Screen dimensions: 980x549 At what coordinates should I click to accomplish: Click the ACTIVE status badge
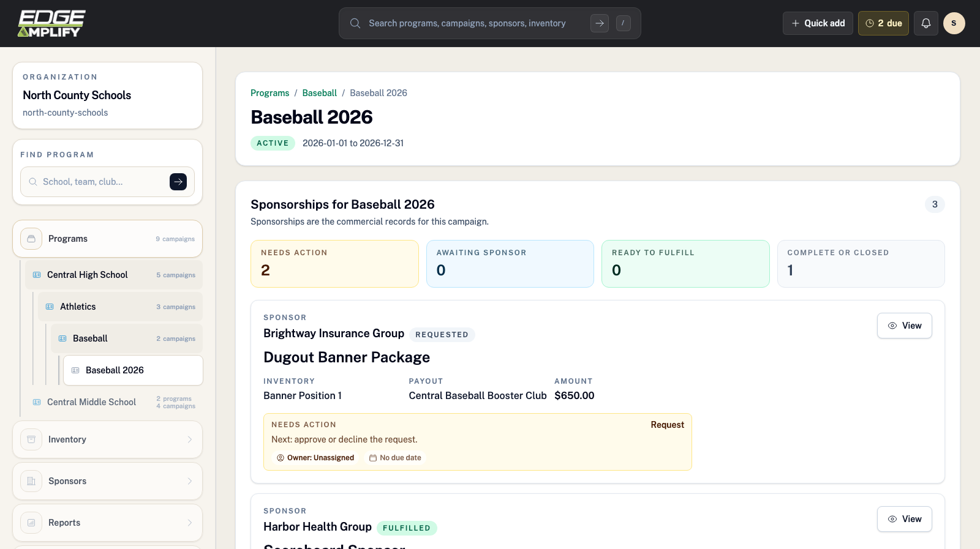273,143
